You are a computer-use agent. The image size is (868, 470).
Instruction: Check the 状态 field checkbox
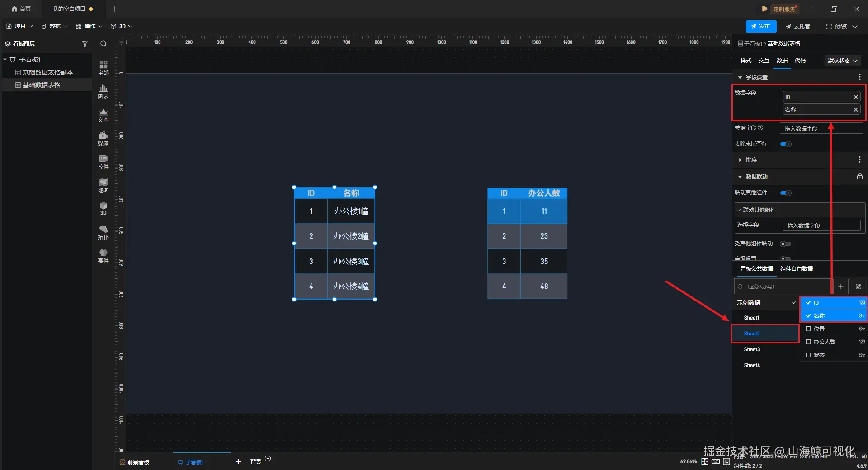[x=808, y=355]
